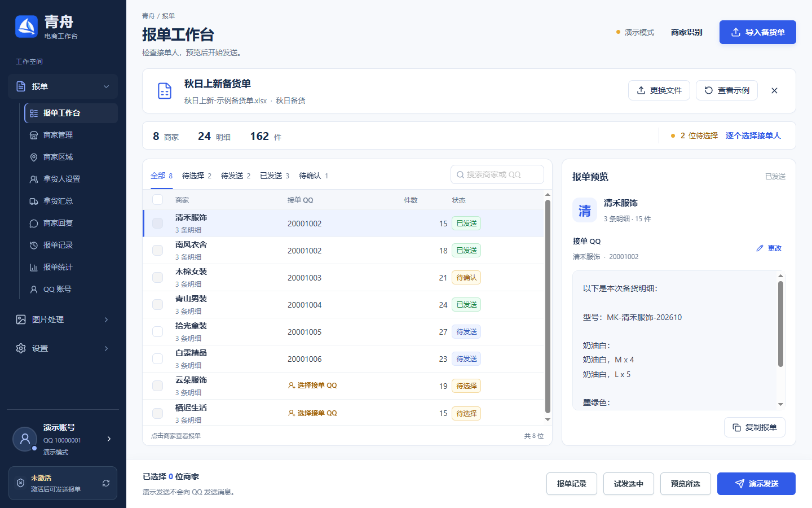Screen dimensions: 812x508
Task: Click the 查看示例 button
Action: (727, 90)
